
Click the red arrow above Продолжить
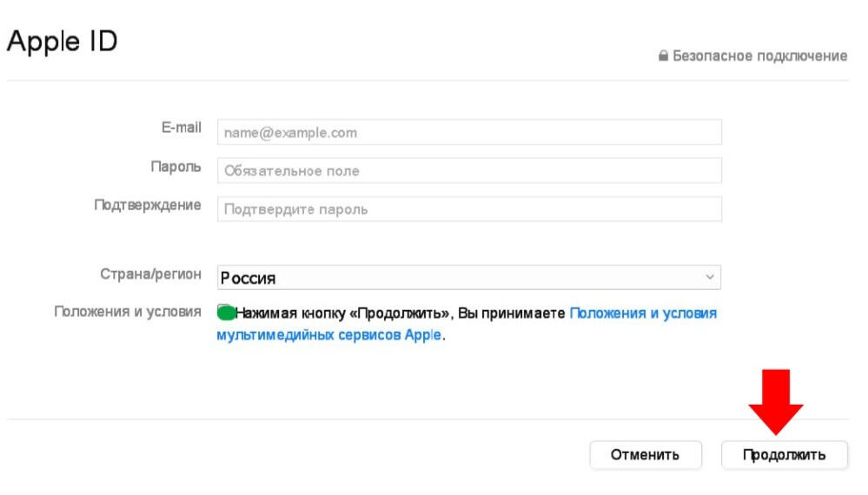[776, 401]
